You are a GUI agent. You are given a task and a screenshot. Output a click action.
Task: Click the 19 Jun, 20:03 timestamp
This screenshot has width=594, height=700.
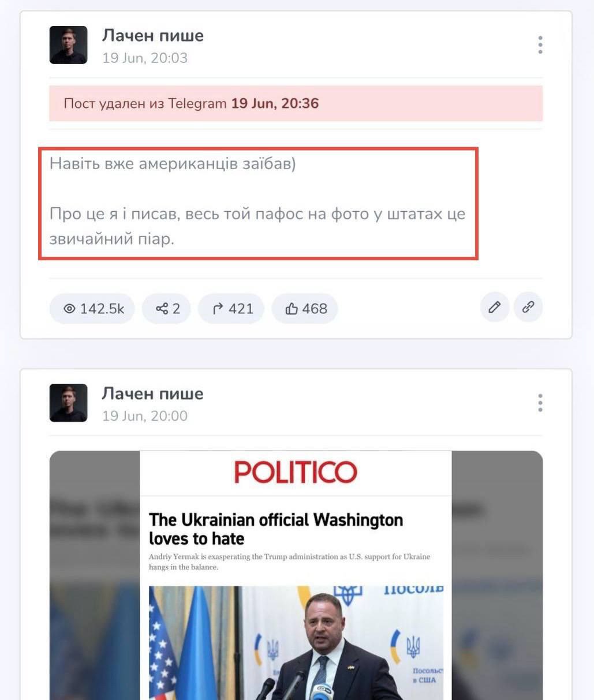145,58
